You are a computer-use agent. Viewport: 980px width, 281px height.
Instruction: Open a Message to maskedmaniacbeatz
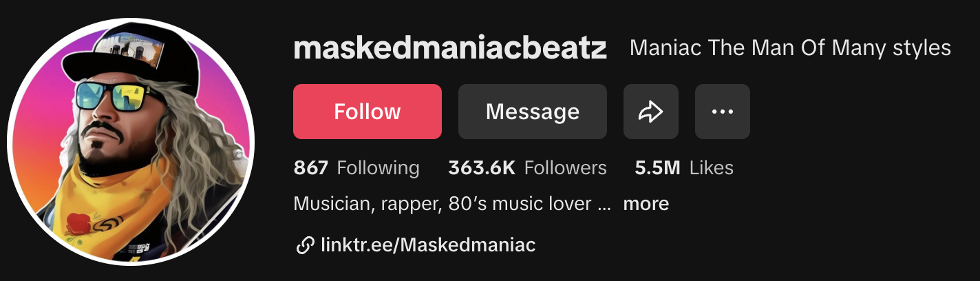tap(533, 112)
